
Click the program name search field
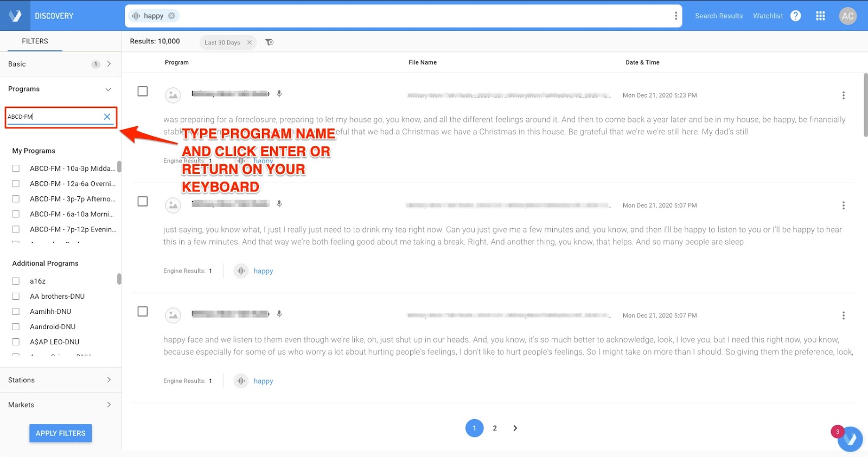53,117
